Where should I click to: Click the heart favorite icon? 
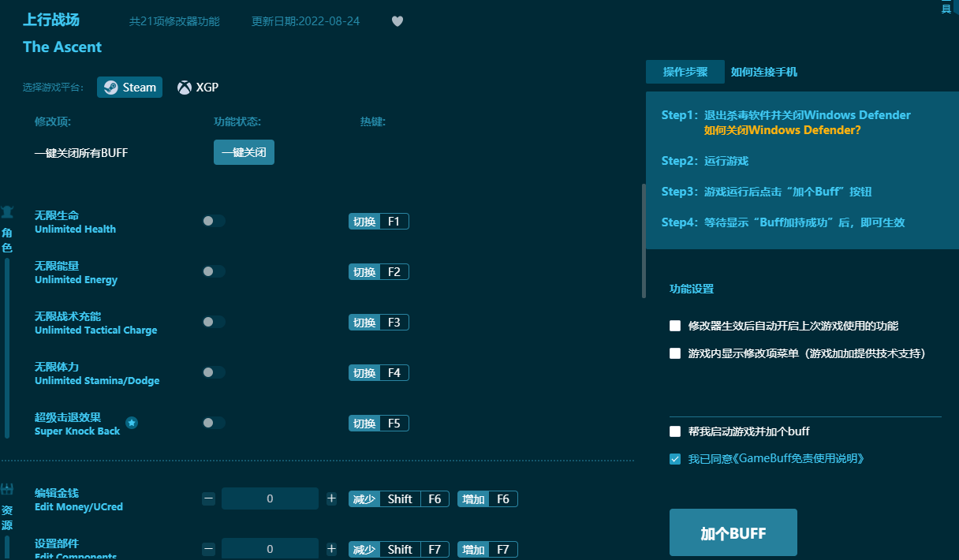tap(397, 21)
